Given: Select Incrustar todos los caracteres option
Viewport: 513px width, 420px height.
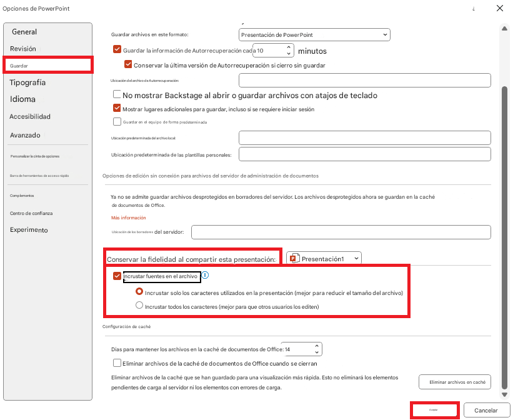Looking at the screenshot, I should tap(139, 306).
